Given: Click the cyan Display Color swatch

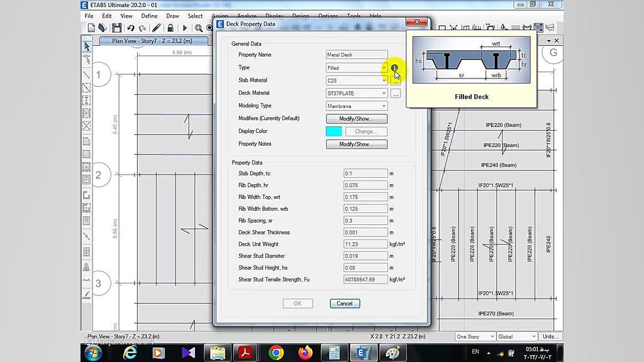Looking at the screenshot, I should (333, 131).
